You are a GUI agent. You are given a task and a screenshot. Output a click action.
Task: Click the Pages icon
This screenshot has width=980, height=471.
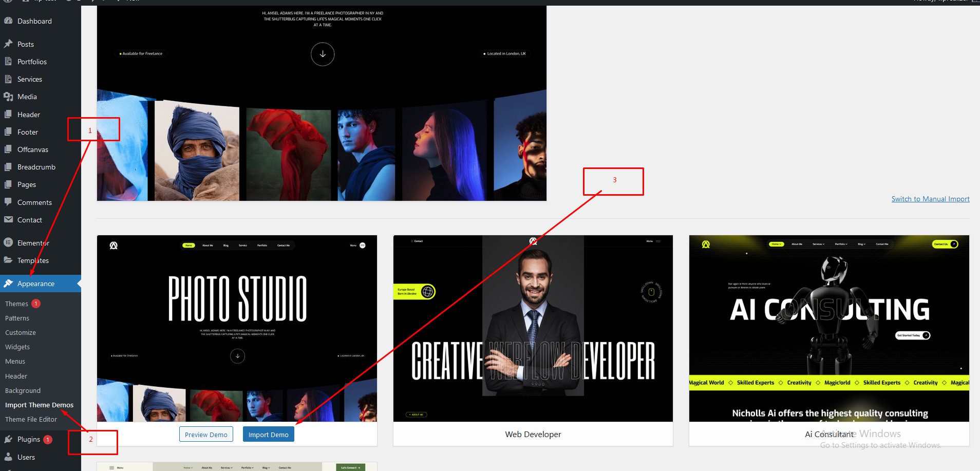click(8, 184)
